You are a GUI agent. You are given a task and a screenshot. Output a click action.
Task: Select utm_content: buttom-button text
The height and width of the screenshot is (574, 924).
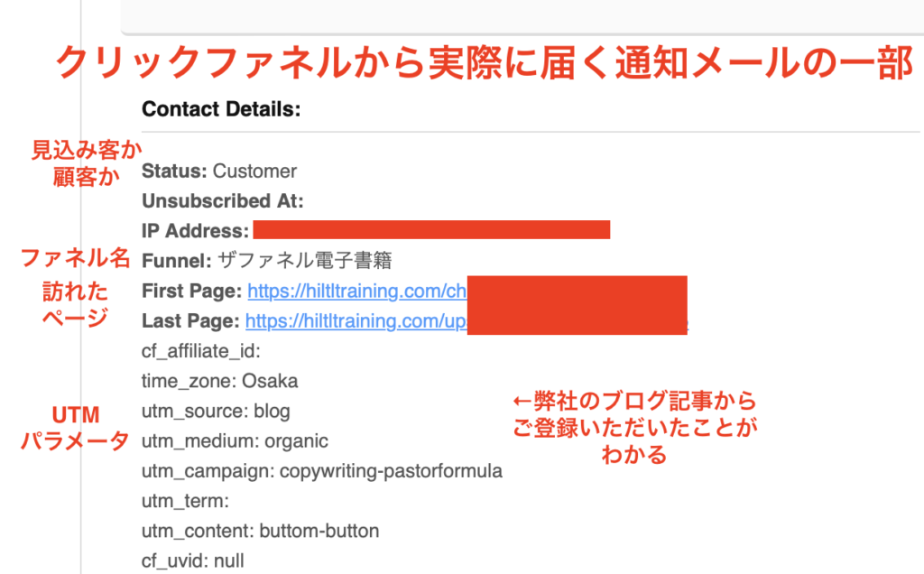click(260, 531)
